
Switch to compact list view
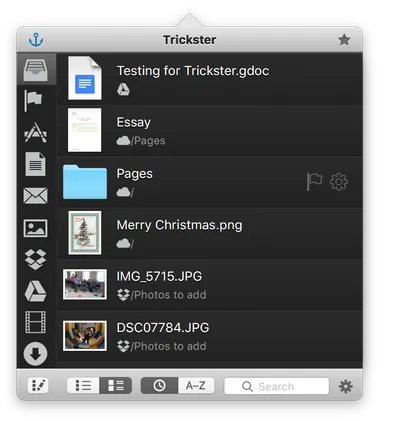(83, 386)
